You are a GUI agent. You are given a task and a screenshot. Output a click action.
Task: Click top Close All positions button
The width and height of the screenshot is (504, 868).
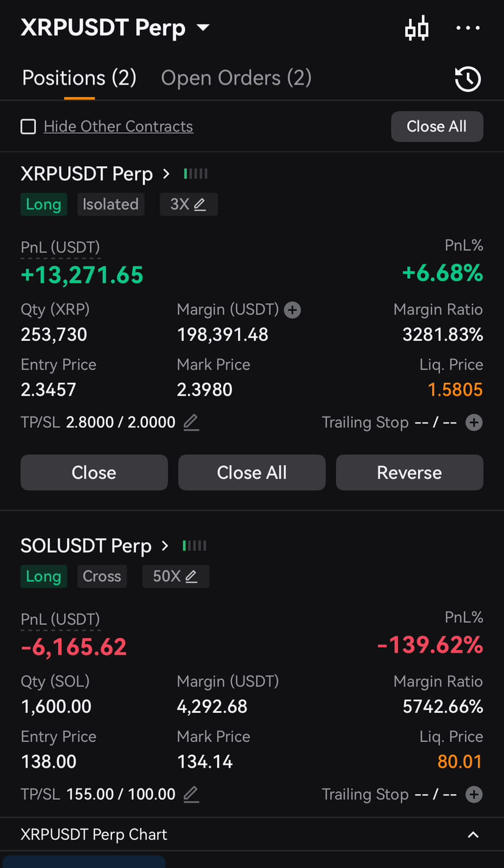pos(437,127)
